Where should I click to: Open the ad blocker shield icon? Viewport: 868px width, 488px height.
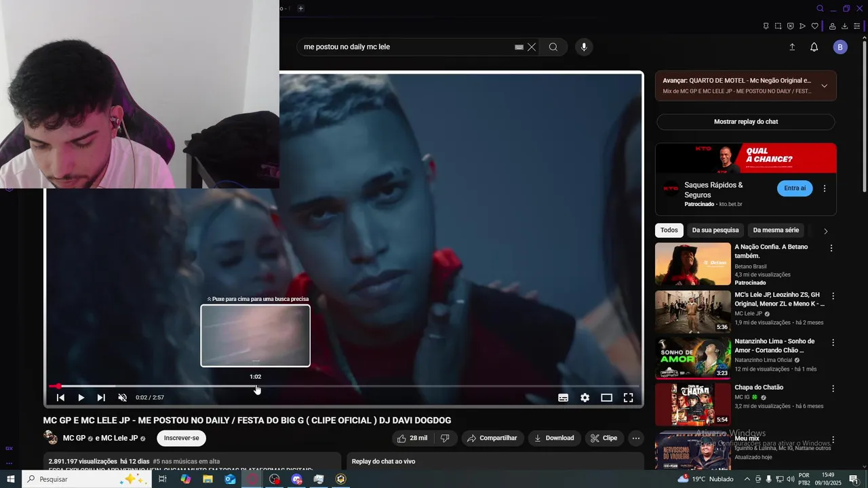[x=790, y=26]
